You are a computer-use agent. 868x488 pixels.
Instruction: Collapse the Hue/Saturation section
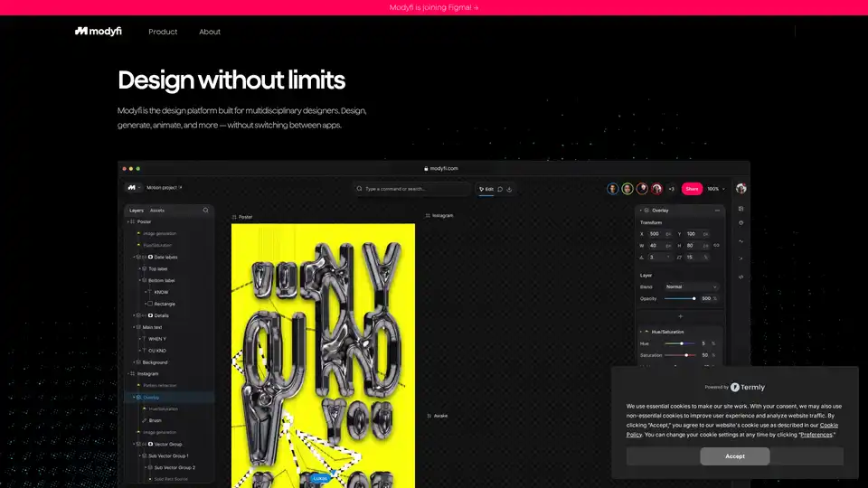tap(642, 333)
